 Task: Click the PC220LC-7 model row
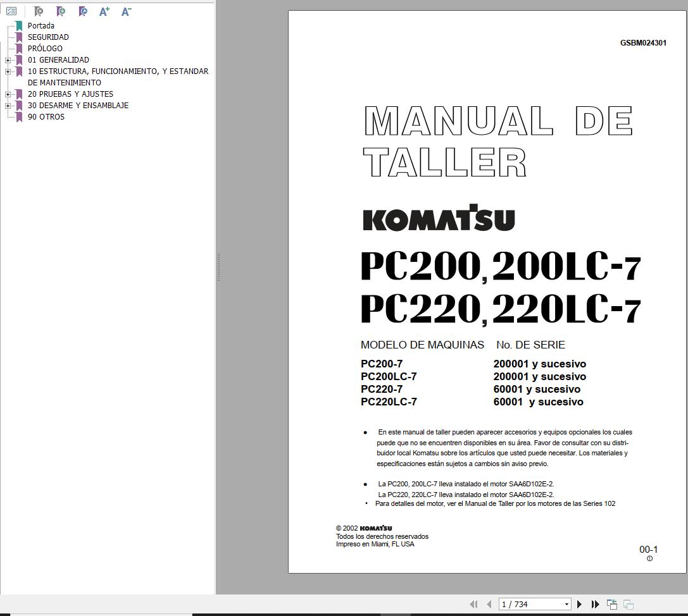click(389, 402)
